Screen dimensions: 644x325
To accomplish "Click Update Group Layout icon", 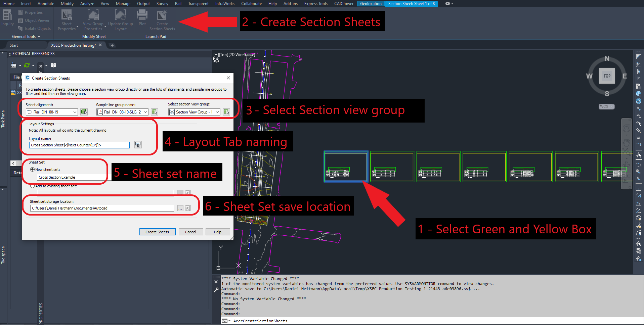I will pos(120,15).
